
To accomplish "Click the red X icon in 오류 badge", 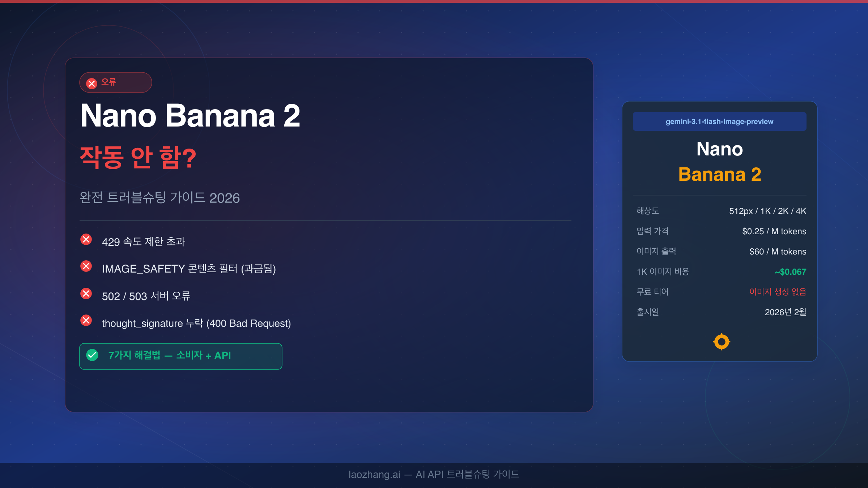I will point(92,84).
